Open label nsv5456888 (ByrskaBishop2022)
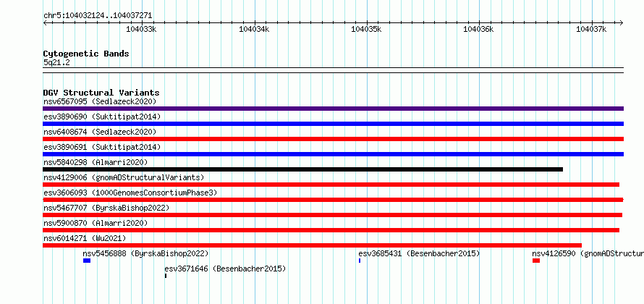 (145, 253)
